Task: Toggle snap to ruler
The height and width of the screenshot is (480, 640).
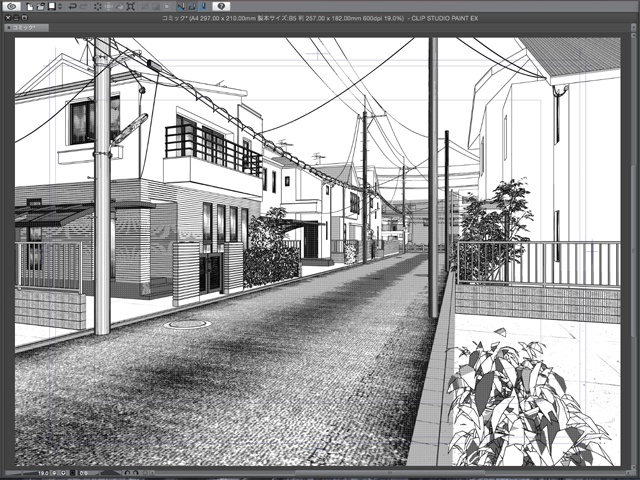Action: [181, 6]
